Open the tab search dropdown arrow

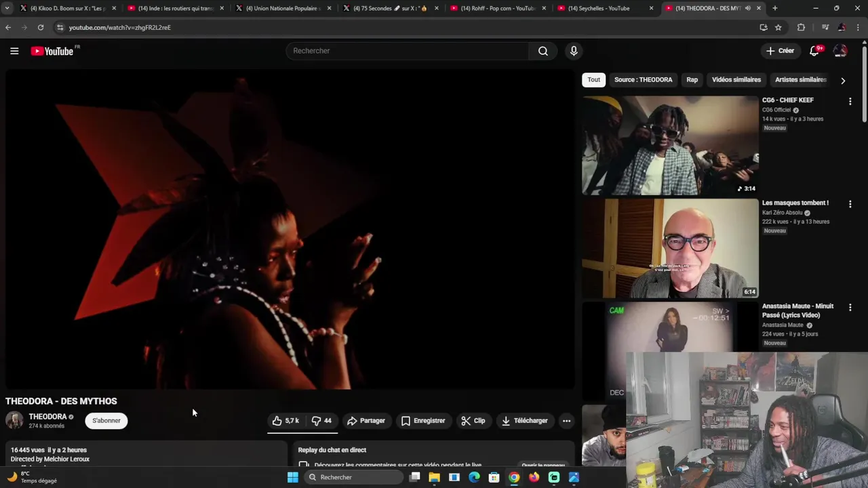pyautogui.click(x=7, y=8)
